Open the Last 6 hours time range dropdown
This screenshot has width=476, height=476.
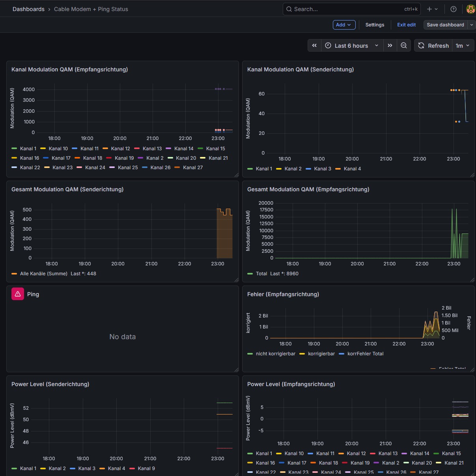tap(351, 45)
